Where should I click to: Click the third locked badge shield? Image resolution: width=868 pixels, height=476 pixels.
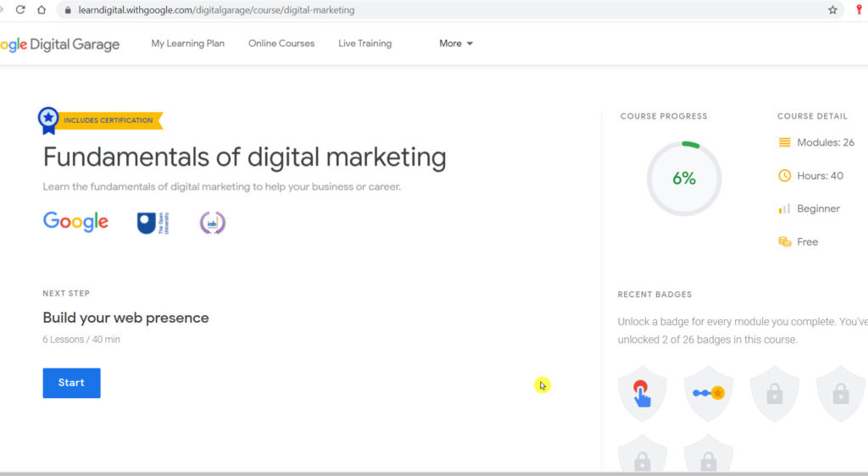pyautogui.click(x=774, y=393)
